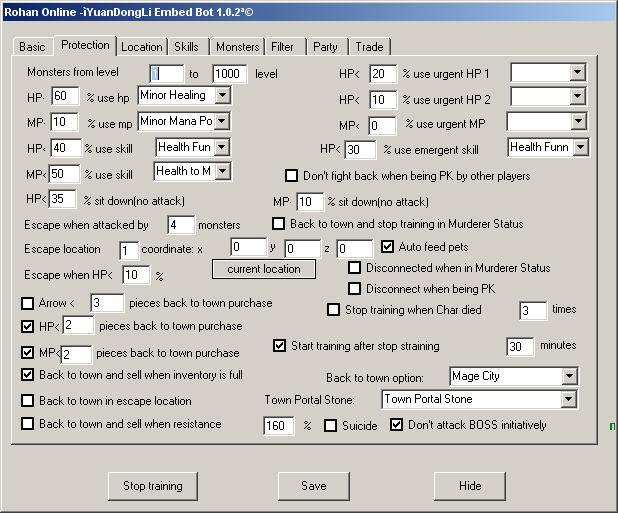The width and height of the screenshot is (618, 513).
Task: Expand the emergent skill Health Funn dropdown
Action: pos(580,147)
